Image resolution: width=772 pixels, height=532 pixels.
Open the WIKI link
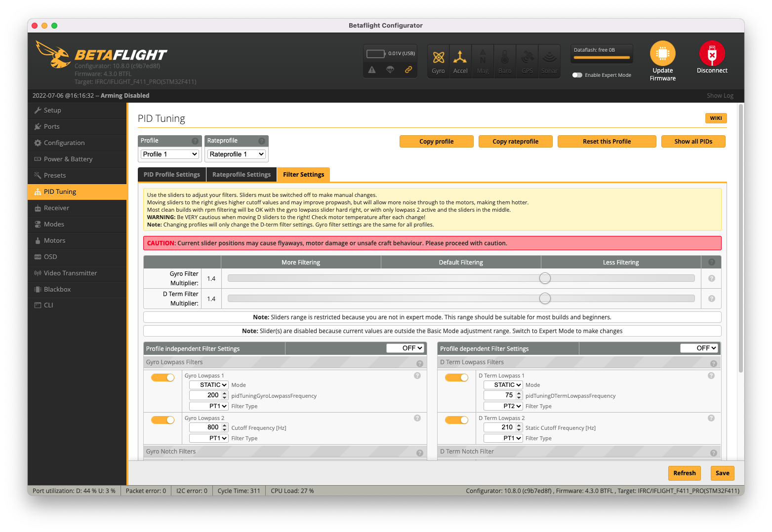(716, 118)
